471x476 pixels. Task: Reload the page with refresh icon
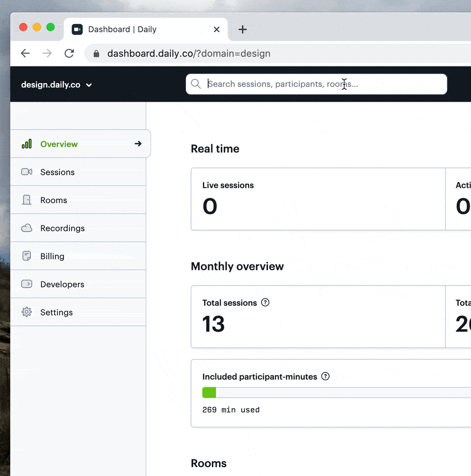[x=69, y=53]
